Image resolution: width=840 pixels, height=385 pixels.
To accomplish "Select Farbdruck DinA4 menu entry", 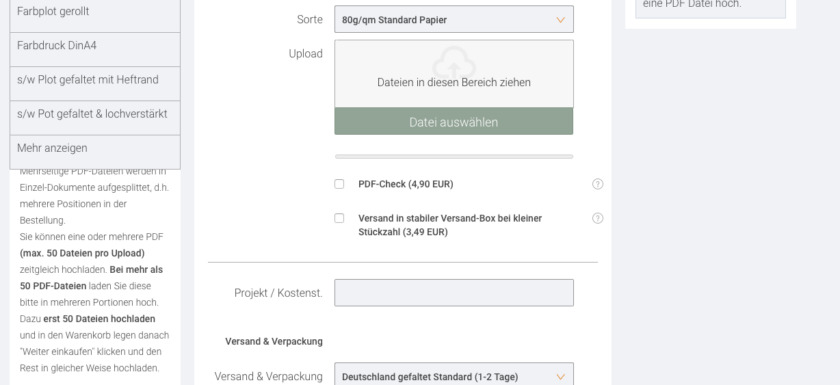I will click(x=95, y=49).
